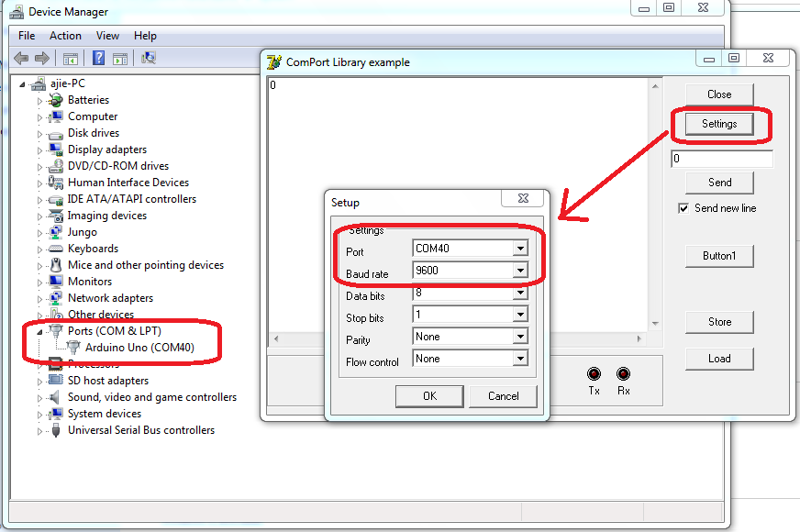The width and height of the screenshot is (800, 532).
Task: Click the IDE ATA/ATAPI controllers icon
Action: 56,199
